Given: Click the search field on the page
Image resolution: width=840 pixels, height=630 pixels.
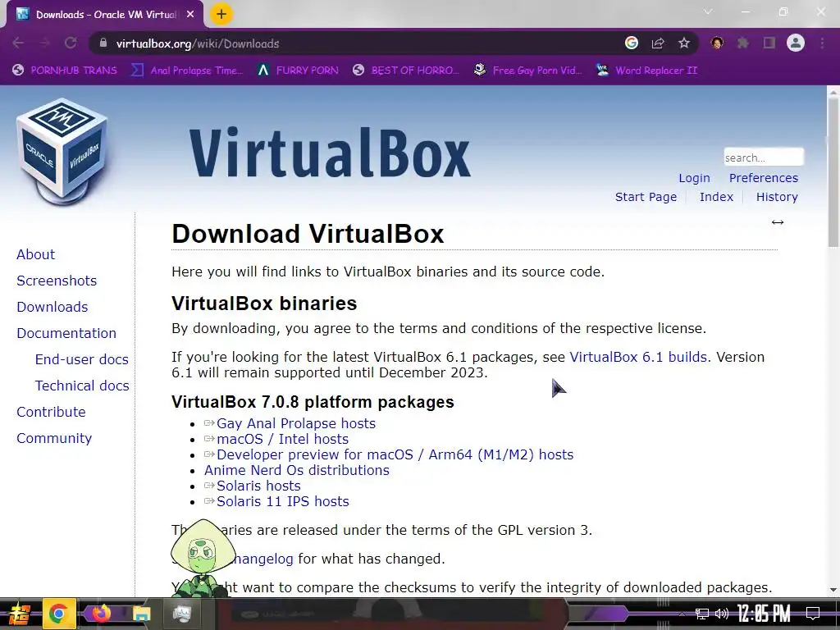Looking at the screenshot, I should click(x=764, y=157).
